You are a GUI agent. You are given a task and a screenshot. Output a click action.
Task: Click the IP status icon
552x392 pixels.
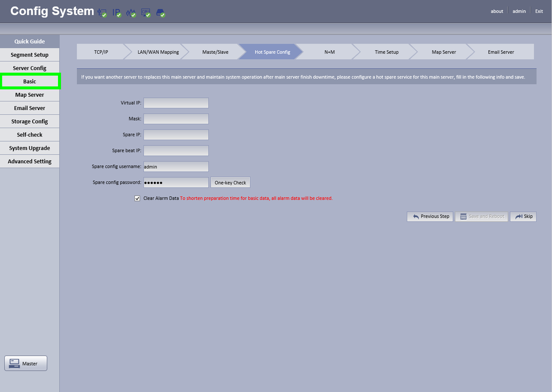[x=117, y=12]
